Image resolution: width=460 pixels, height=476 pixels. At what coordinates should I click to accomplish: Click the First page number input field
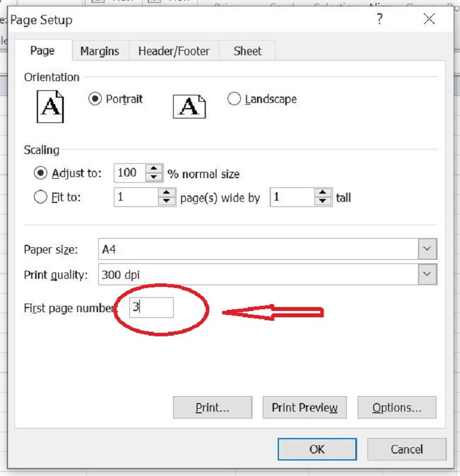151,308
